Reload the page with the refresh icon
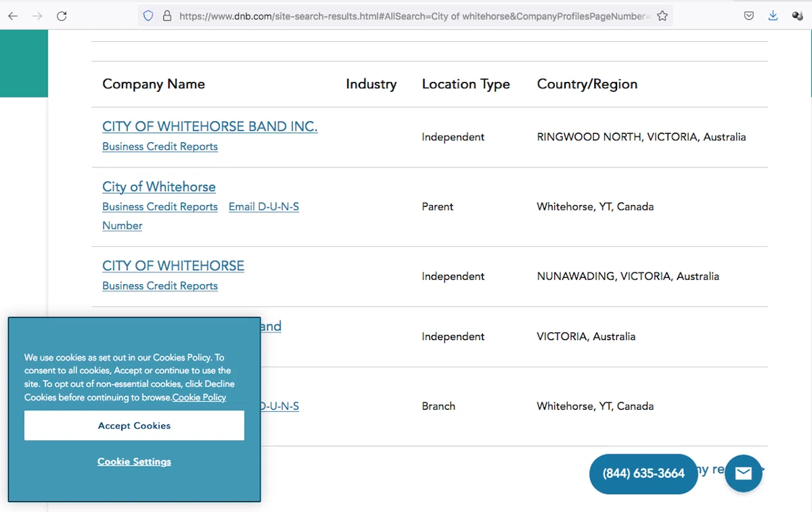The height and width of the screenshot is (512, 812). 62,16
